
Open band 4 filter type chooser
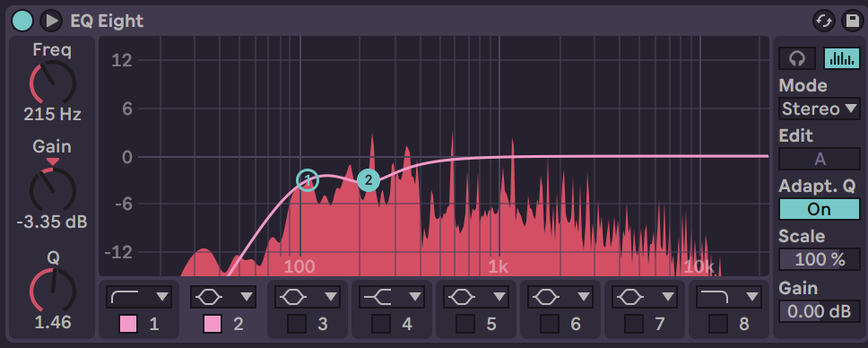click(x=392, y=297)
